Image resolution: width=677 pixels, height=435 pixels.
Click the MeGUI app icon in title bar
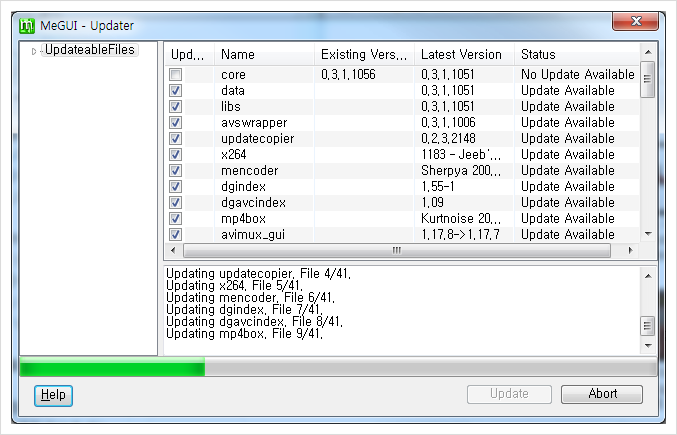point(27,26)
